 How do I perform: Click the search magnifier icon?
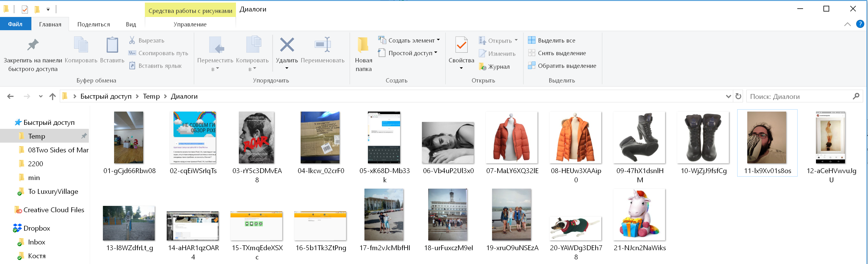856,96
